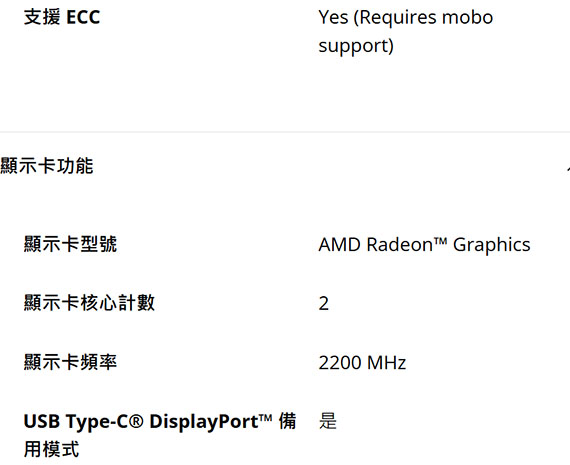Click the 用模式 wrapped label text
This screenshot has height=465, width=570.
51,449
